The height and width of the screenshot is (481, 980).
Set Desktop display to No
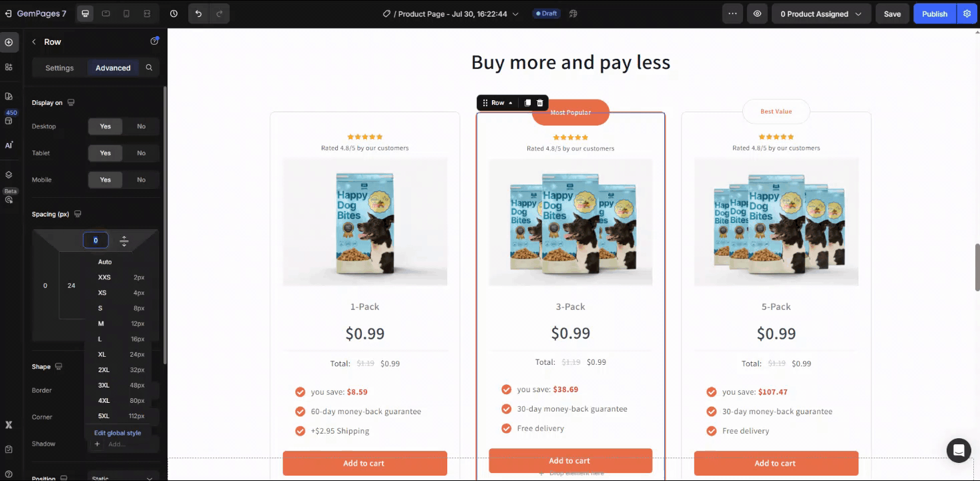(x=141, y=126)
